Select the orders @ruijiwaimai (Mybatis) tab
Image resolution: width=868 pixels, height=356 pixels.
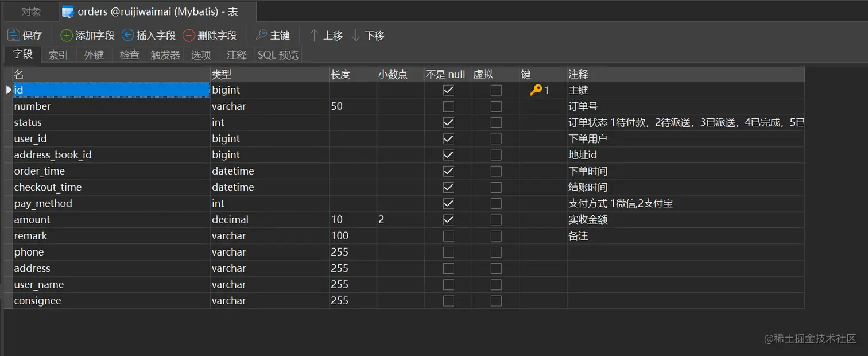(158, 11)
